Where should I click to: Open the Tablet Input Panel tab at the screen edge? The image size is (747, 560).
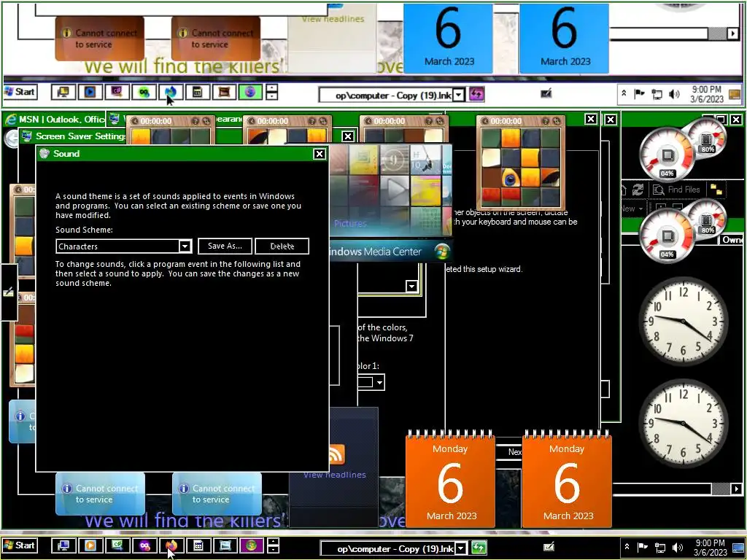(x=9, y=292)
